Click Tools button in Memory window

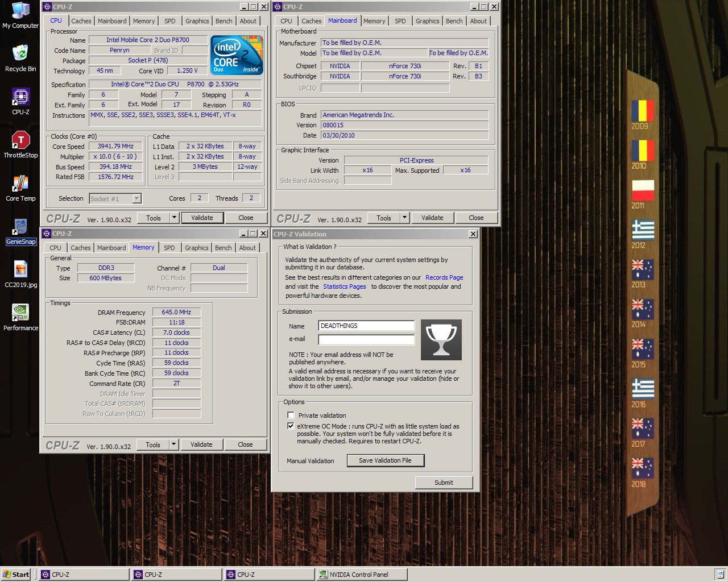coord(153,444)
